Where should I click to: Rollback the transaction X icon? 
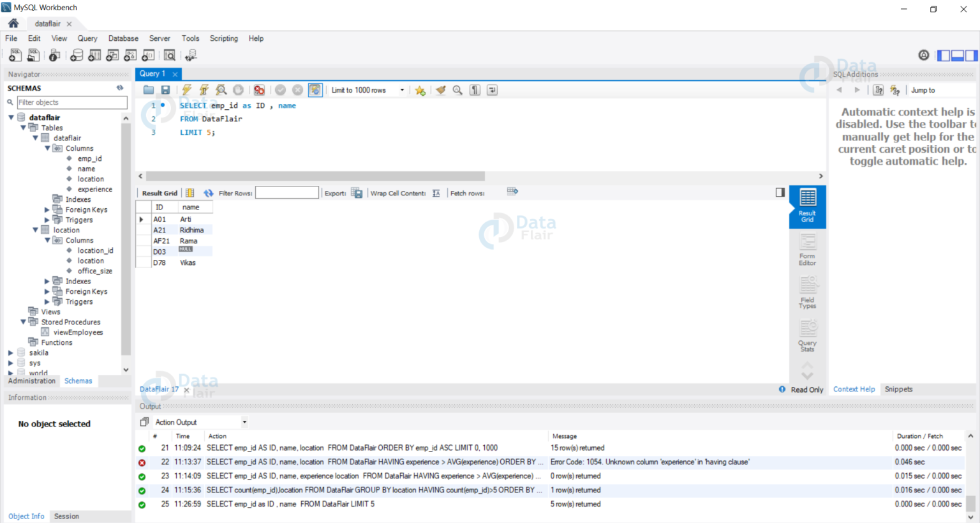coord(297,90)
